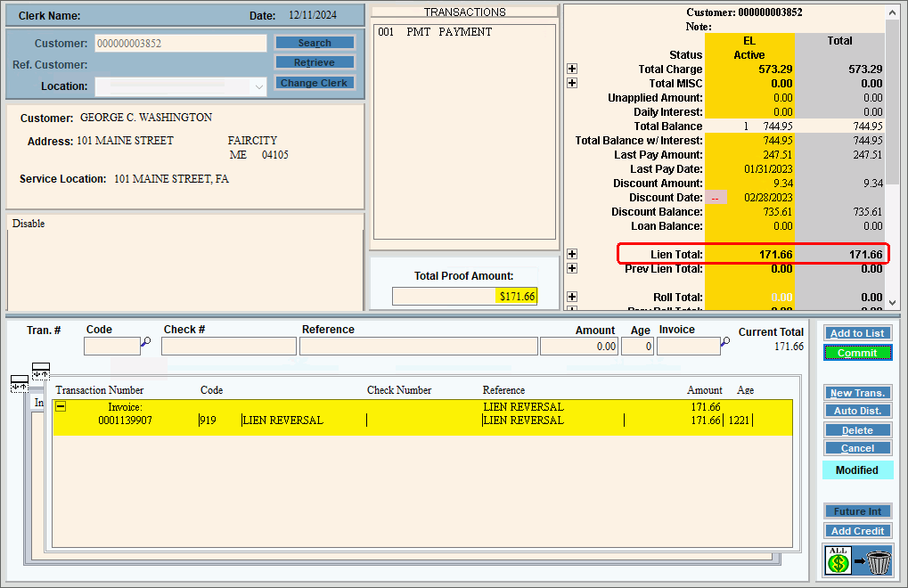
Task: Click the Check # entry field
Action: [x=229, y=346]
